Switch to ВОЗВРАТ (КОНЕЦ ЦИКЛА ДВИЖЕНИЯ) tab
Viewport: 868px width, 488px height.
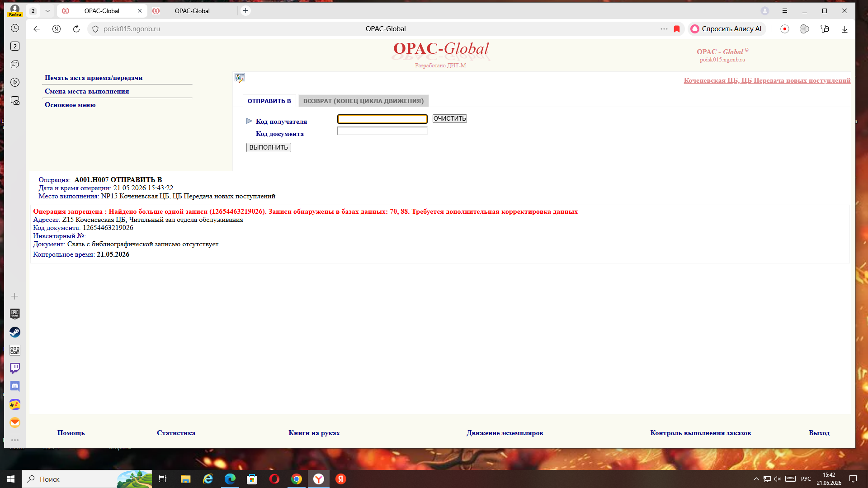[x=363, y=101]
